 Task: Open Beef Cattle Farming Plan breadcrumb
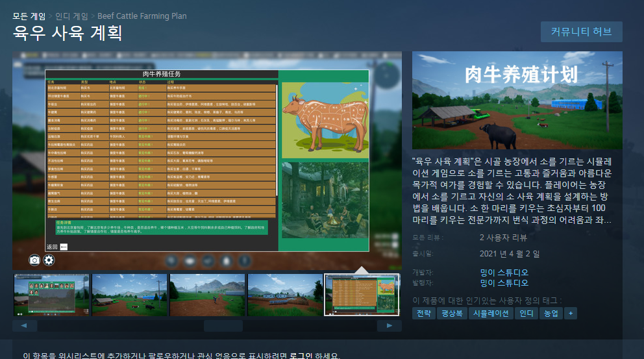click(x=142, y=16)
